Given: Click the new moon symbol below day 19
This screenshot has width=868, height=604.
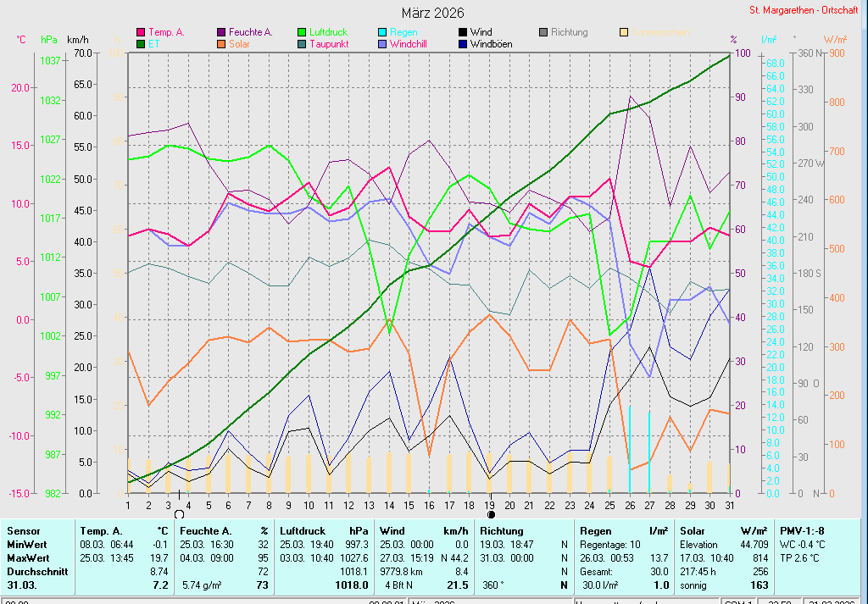Looking at the screenshot, I should [491, 513].
